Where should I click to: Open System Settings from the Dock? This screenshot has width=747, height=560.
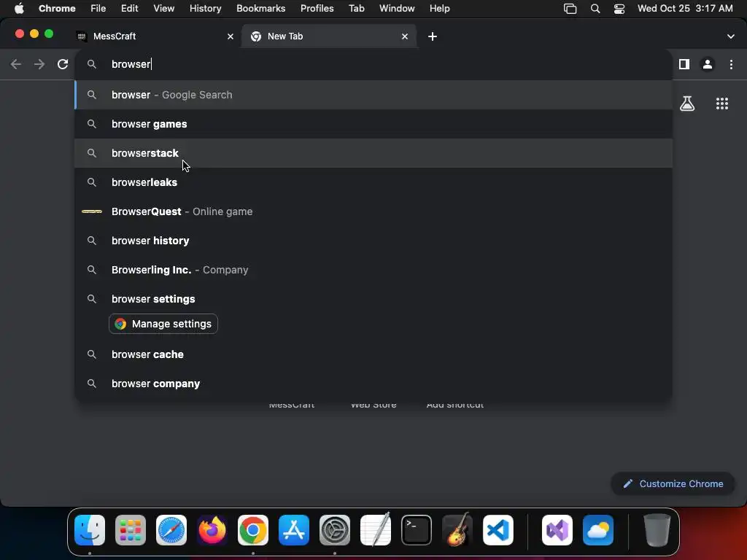pos(334,529)
